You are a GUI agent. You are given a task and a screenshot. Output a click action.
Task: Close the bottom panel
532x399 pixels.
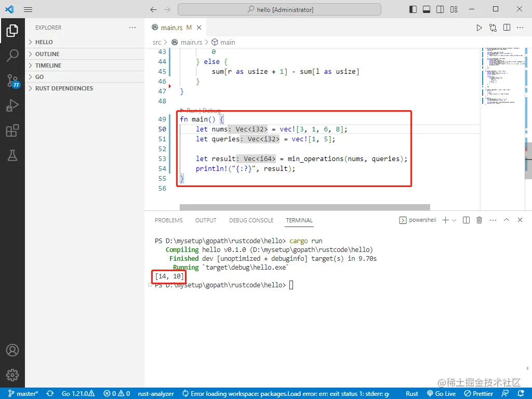[520, 220]
